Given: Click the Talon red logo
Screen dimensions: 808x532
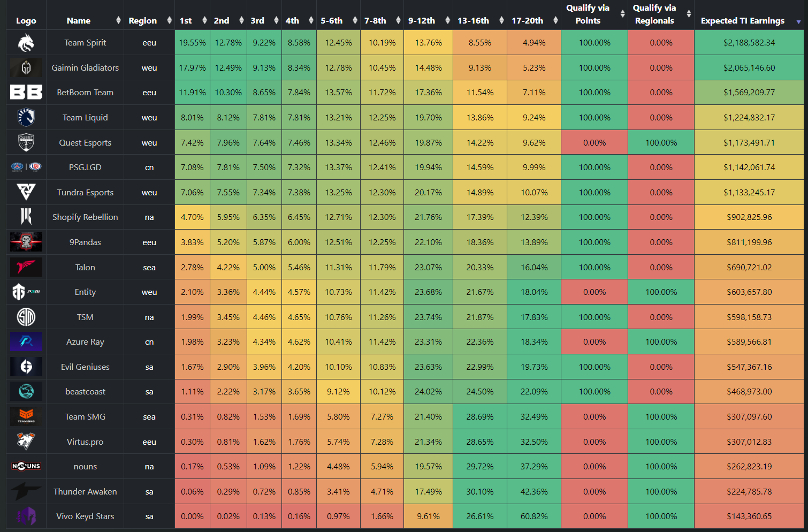Looking at the screenshot, I should tap(26, 267).
